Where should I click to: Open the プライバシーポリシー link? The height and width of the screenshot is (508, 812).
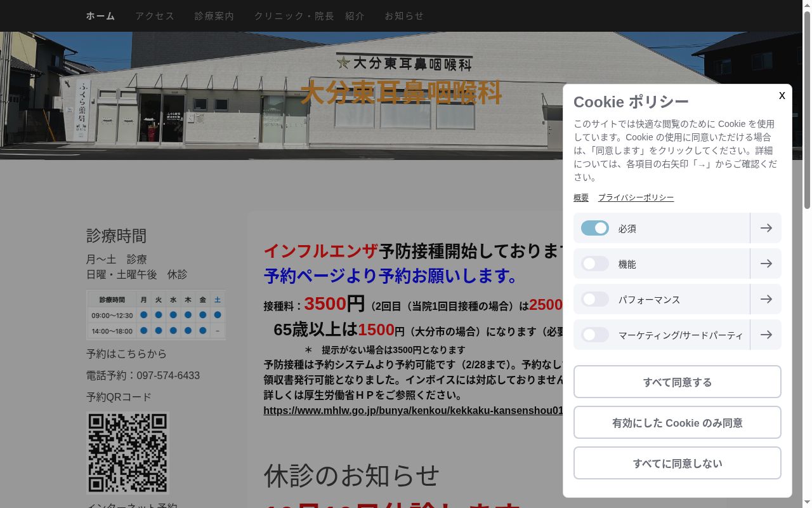pos(636,197)
